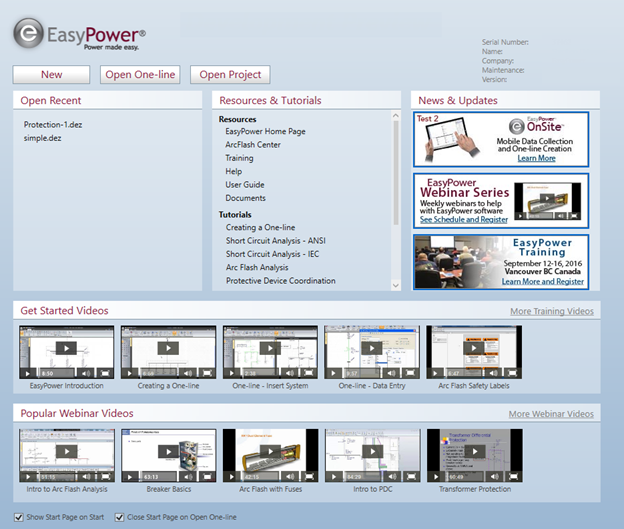Viewport: 624px width, 529px height.
Task: Fullscreen icon on EasyPower Introduction video
Action: (x=105, y=373)
